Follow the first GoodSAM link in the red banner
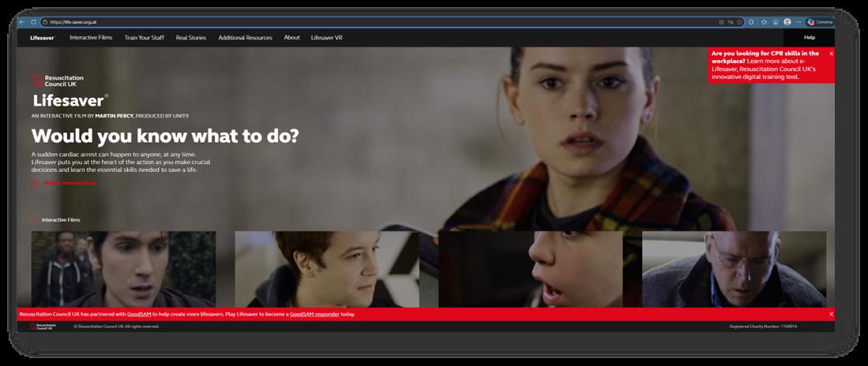This screenshot has height=366, width=868. click(x=139, y=314)
